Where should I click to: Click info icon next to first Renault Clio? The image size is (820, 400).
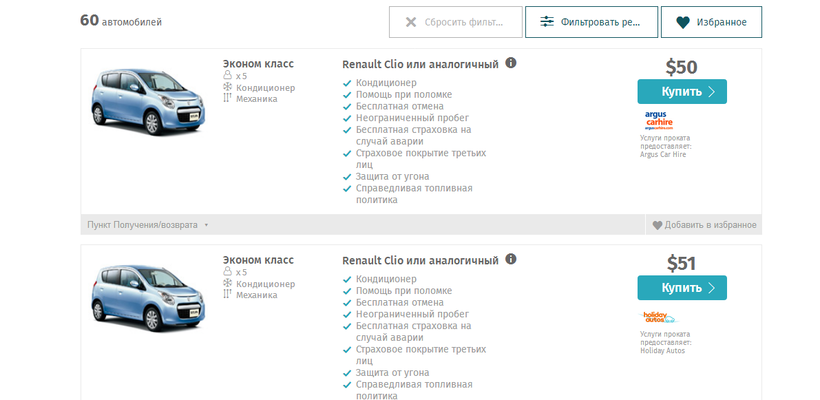pyautogui.click(x=511, y=63)
